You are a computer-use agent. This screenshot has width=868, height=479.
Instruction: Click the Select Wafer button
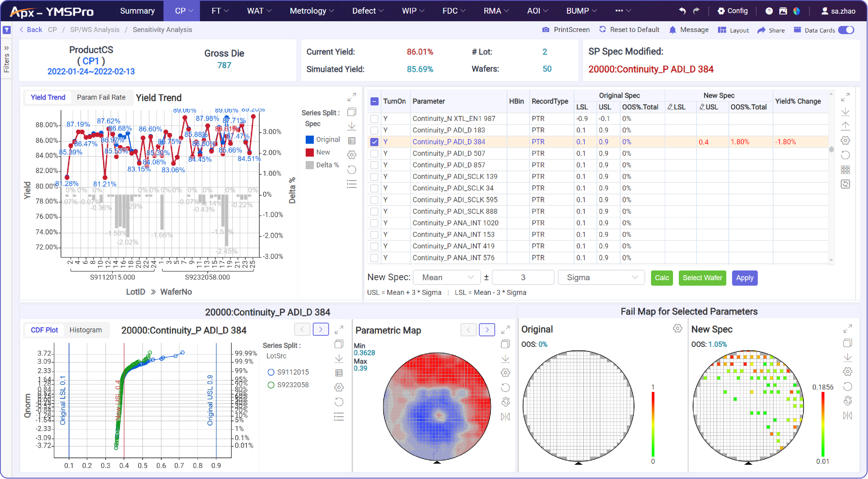(x=702, y=278)
